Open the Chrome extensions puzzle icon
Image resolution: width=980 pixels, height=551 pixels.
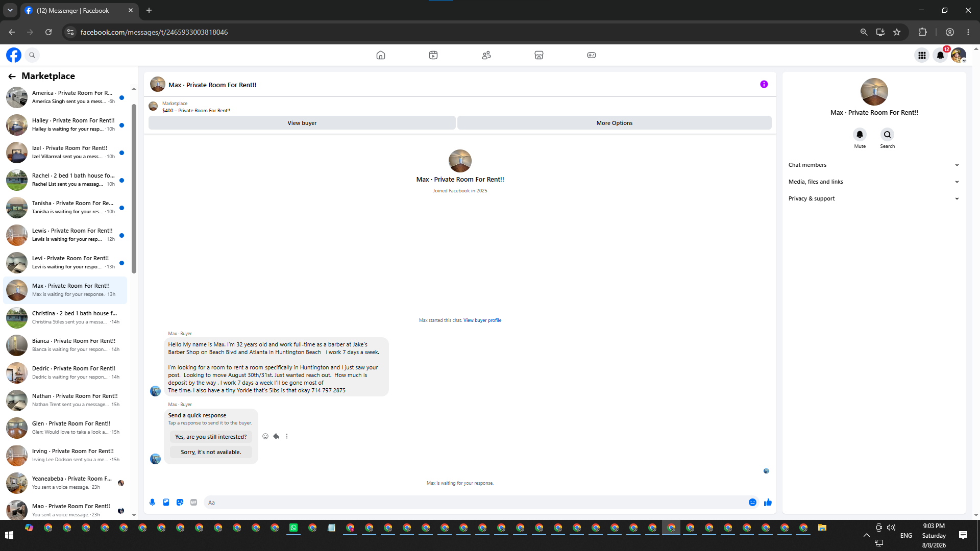click(922, 32)
